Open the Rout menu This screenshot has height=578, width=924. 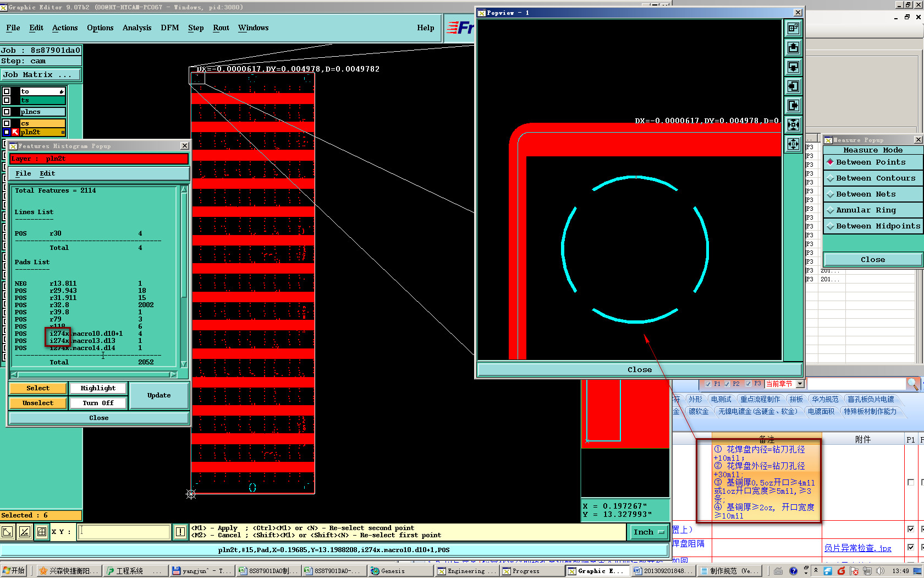(x=221, y=28)
